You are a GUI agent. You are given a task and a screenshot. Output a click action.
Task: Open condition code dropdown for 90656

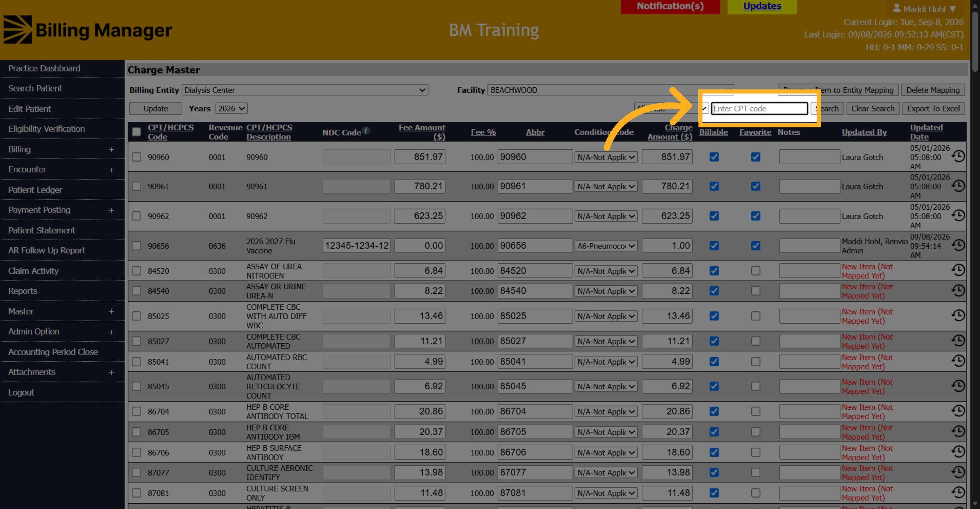pos(606,246)
